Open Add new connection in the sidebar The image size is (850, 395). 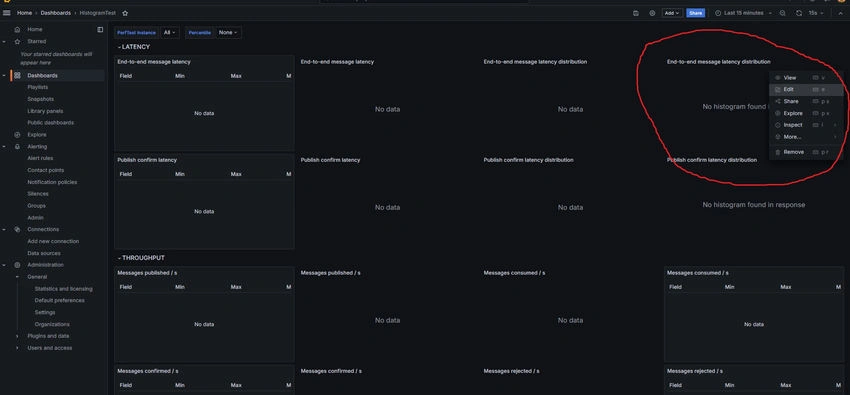tap(53, 241)
